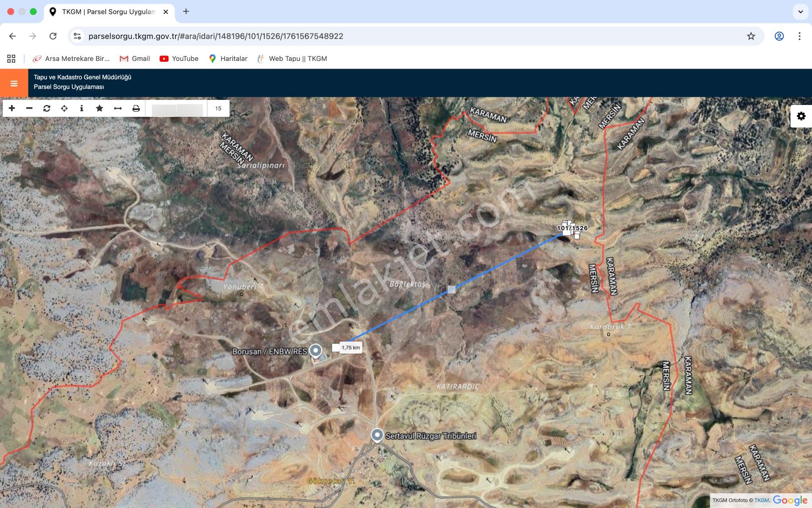Open a new browser tab
Screen dimensions: 812x508
186,12
